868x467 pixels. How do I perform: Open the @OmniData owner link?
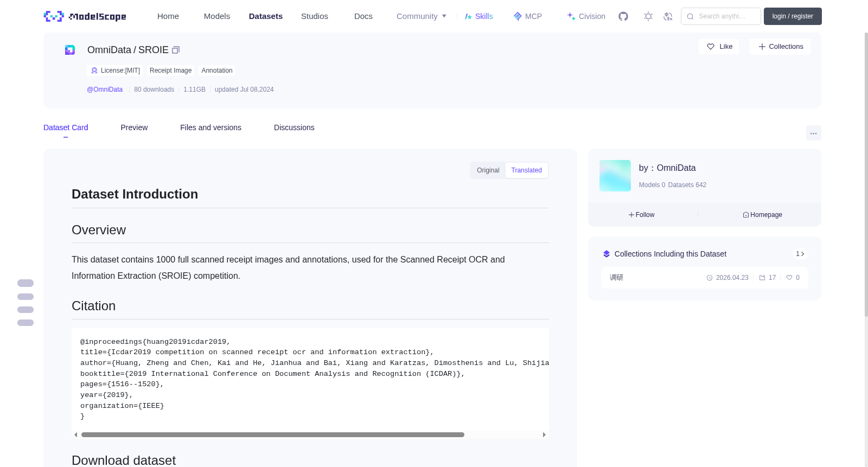click(x=105, y=89)
